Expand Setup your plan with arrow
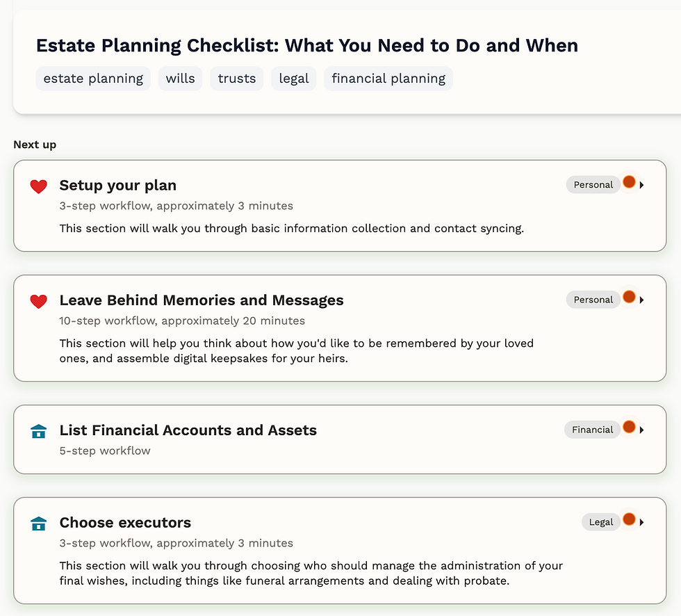Image resolution: width=681 pixels, height=616 pixels. tap(642, 185)
